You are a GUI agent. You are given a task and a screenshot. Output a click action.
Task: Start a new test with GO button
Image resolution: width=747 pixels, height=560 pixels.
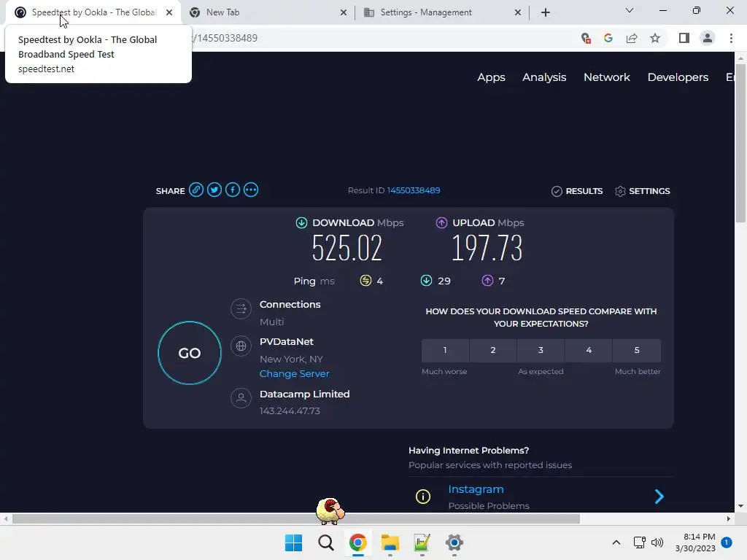(x=190, y=353)
